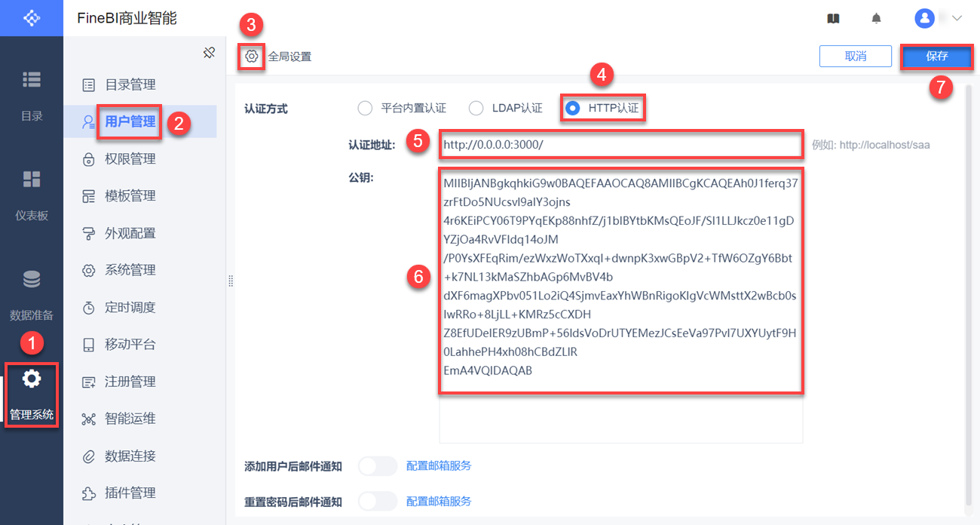Select LDAP认证 radio button

pyautogui.click(x=476, y=108)
